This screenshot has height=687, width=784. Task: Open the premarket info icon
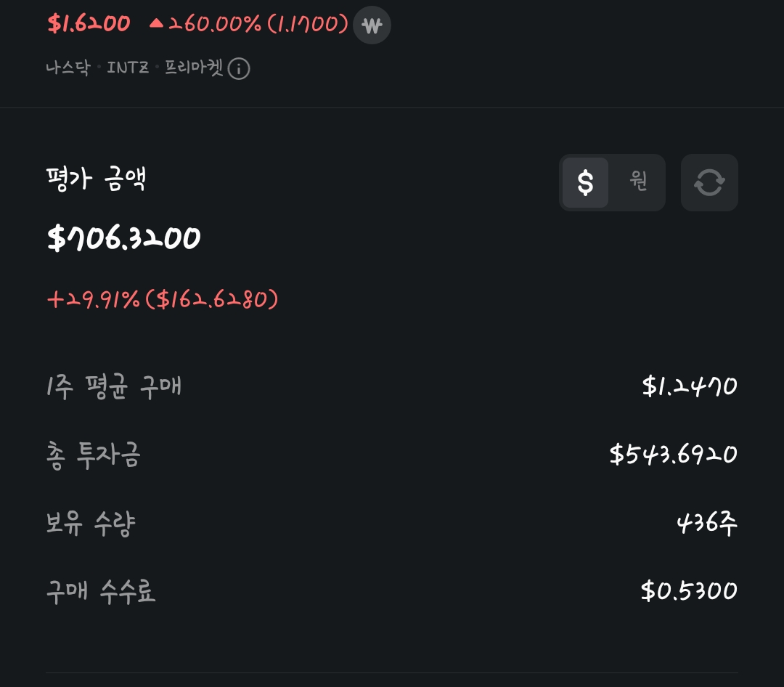[239, 69]
